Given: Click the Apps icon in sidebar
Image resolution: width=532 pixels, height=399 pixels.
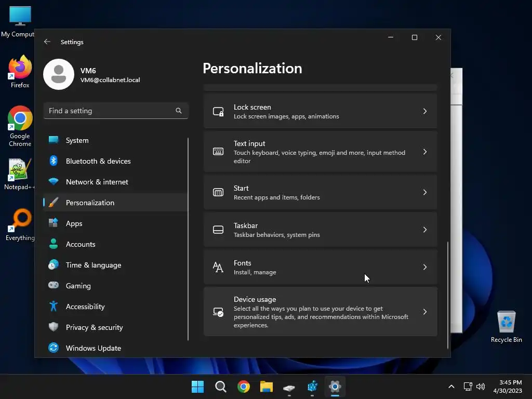Looking at the screenshot, I should [x=54, y=223].
